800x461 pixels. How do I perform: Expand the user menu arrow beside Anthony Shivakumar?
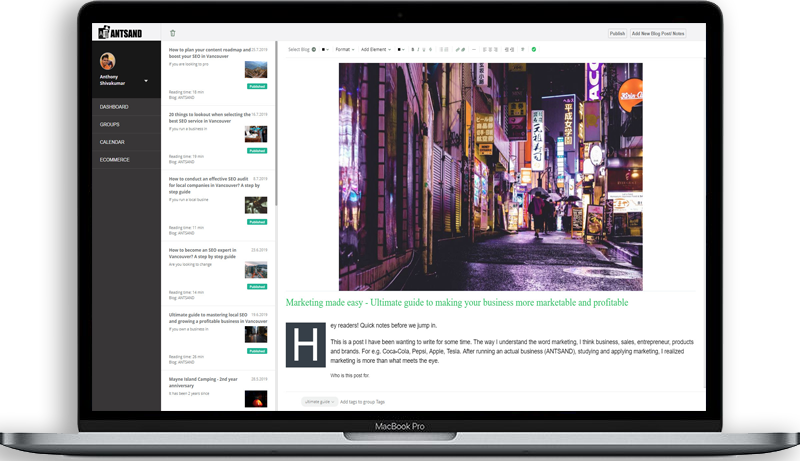pyautogui.click(x=146, y=80)
